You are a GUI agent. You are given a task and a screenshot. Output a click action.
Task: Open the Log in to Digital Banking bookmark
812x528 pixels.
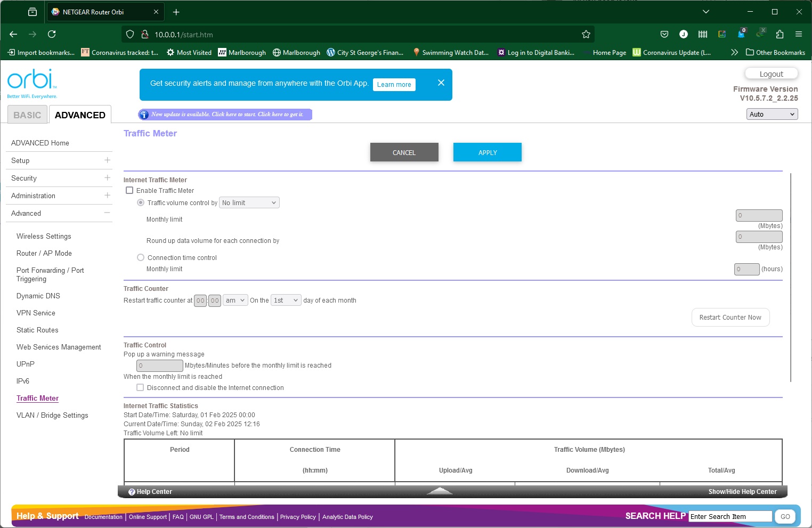tap(536, 52)
